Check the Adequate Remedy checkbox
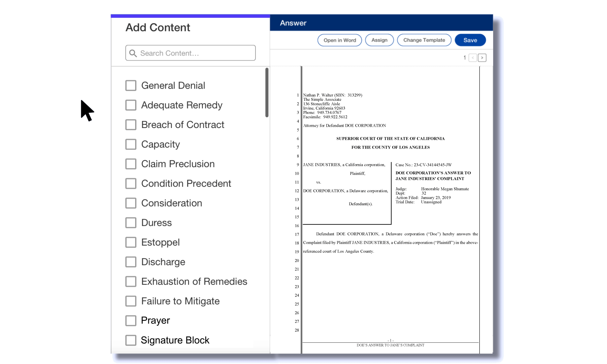607x364 pixels. click(131, 105)
